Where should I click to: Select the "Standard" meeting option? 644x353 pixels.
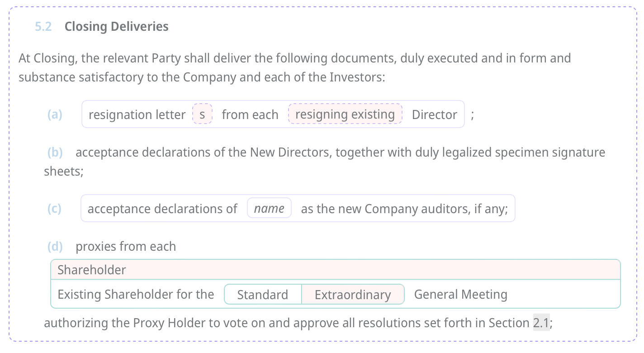click(x=262, y=295)
